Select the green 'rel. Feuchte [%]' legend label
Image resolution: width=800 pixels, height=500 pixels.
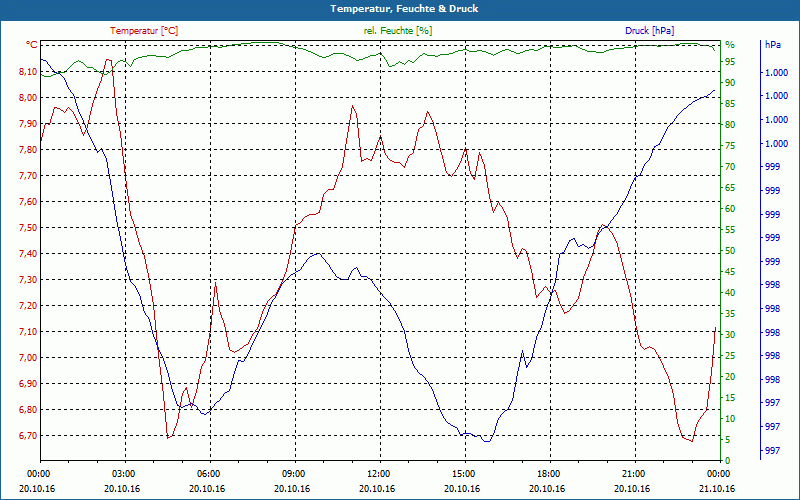pyautogui.click(x=398, y=31)
